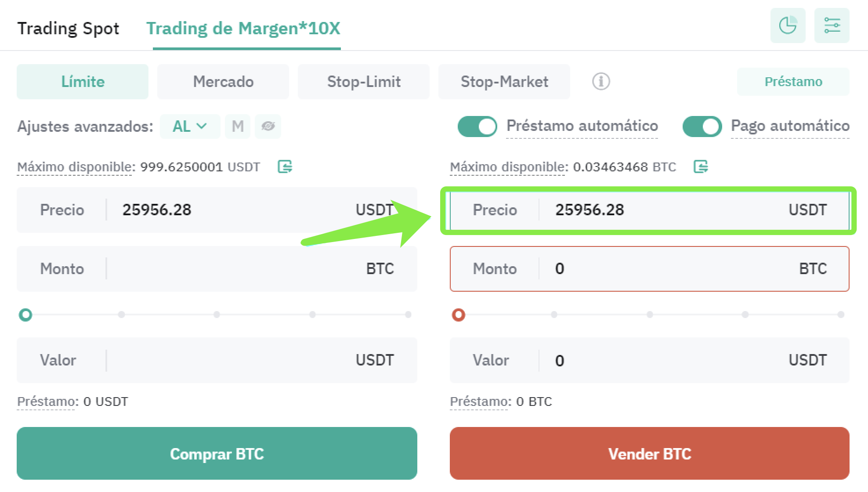Disable the Préstamo automático switch
The width and height of the screenshot is (868, 492).
point(477,127)
